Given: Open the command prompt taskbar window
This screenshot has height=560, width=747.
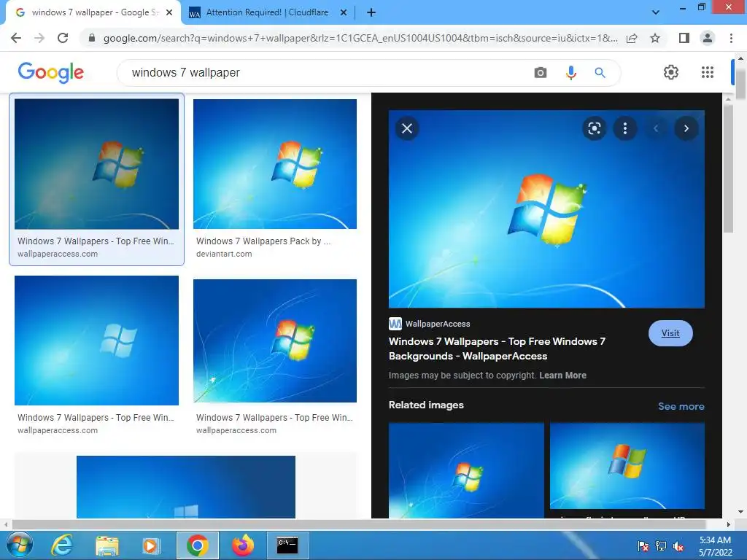Looking at the screenshot, I should pos(287,545).
